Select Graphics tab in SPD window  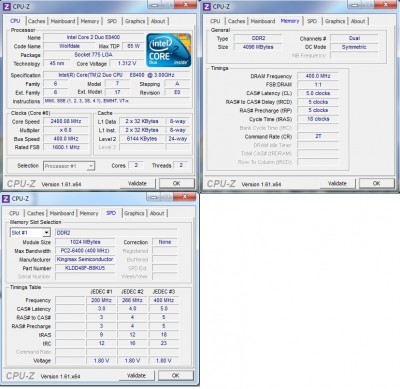click(x=134, y=213)
